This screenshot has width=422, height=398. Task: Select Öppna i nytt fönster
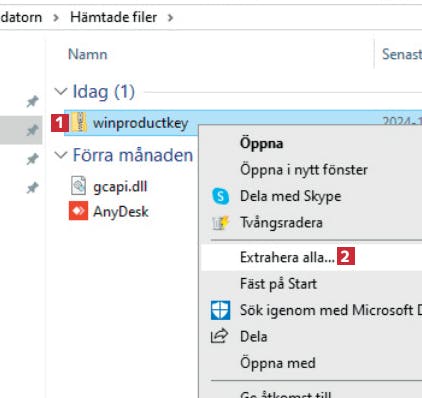304,170
